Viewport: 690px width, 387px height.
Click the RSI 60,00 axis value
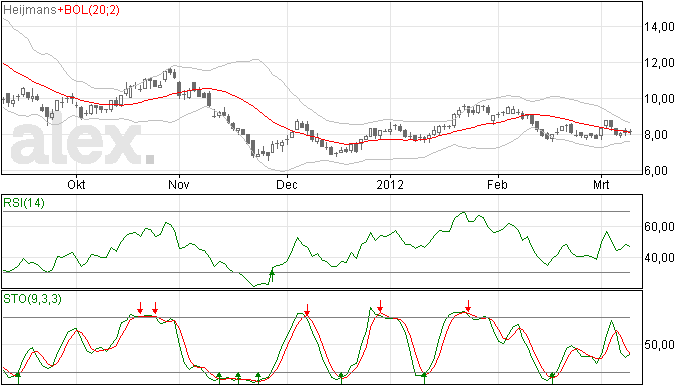tap(659, 227)
